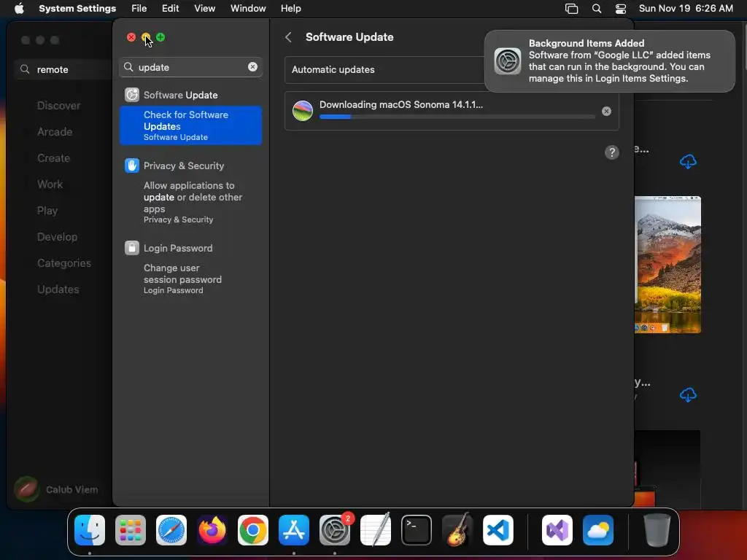
Task: Open TextEdit from the Dock
Action: pyautogui.click(x=376, y=530)
